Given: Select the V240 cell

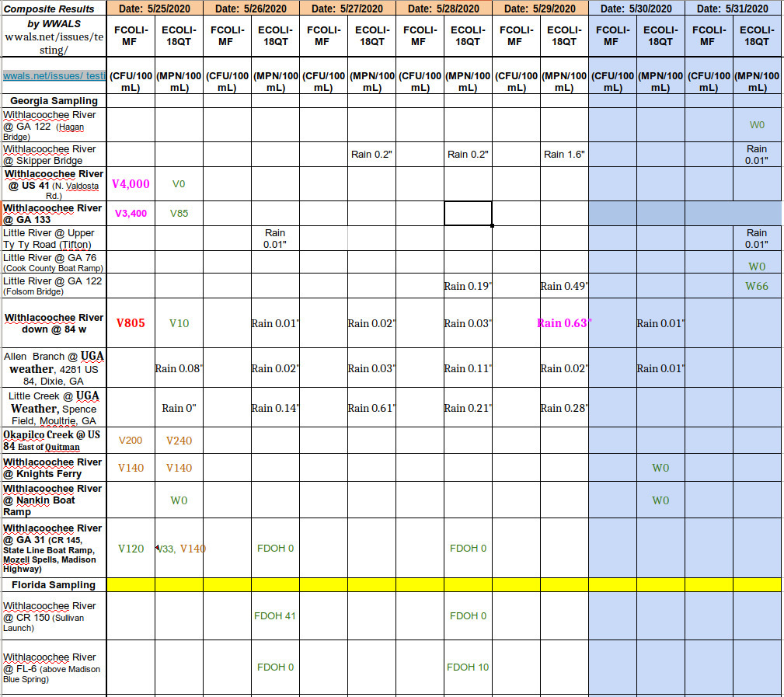Looking at the screenshot, I should pos(179,441).
